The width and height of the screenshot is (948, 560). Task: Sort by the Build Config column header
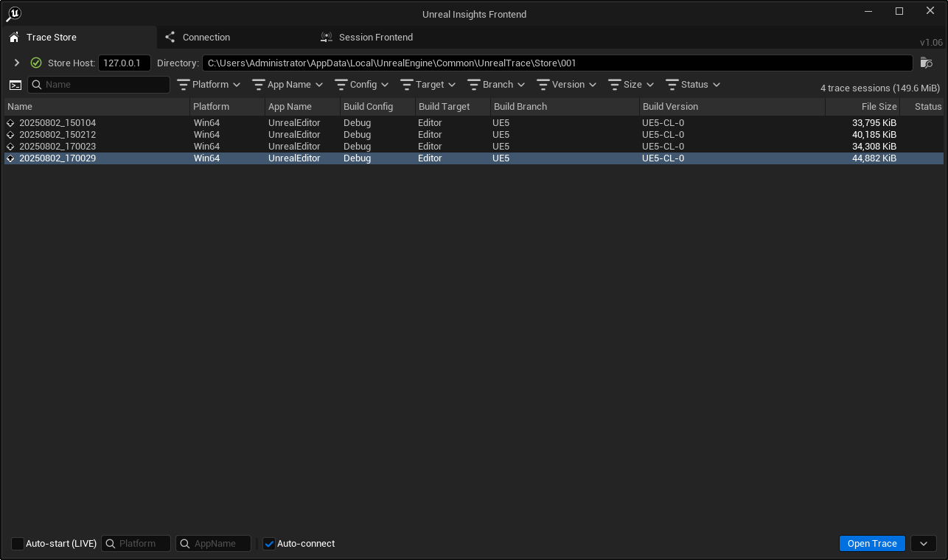(377, 107)
